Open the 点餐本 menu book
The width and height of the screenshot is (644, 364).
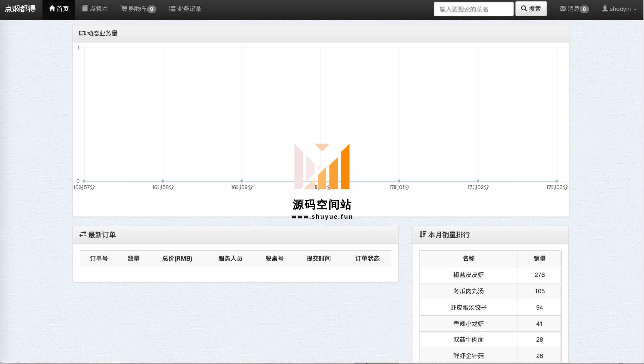point(95,9)
